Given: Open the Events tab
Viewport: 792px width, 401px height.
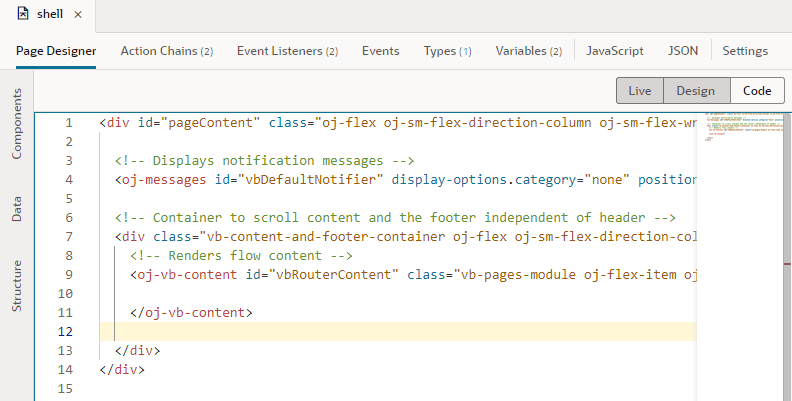Looking at the screenshot, I should pyautogui.click(x=380, y=51).
